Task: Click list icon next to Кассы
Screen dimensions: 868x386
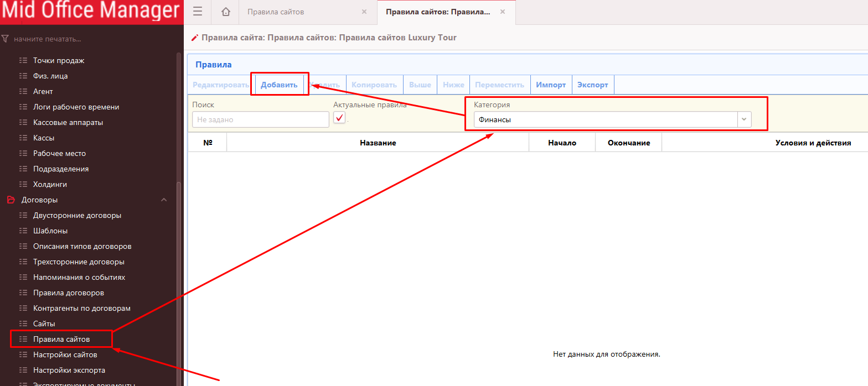Action: [23, 138]
